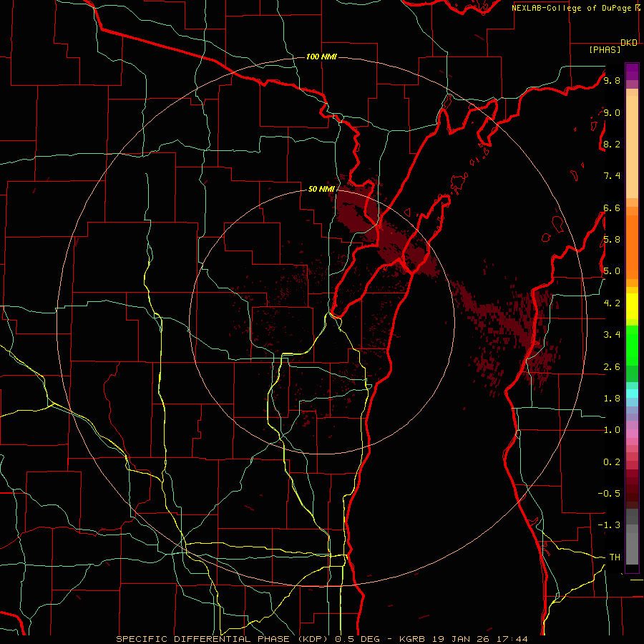Click the 1.0 scale value label
This screenshot has width=644, height=644.
click(x=612, y=430)
